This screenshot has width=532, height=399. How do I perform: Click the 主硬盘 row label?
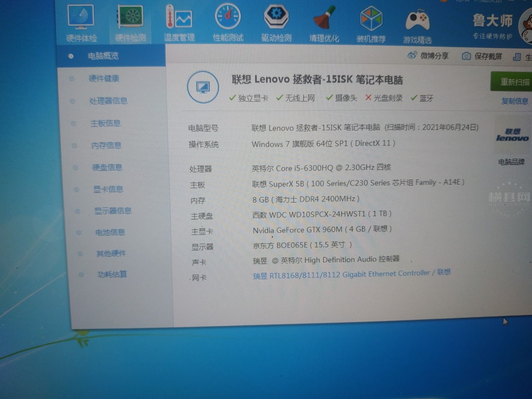(x=202, y=216)
